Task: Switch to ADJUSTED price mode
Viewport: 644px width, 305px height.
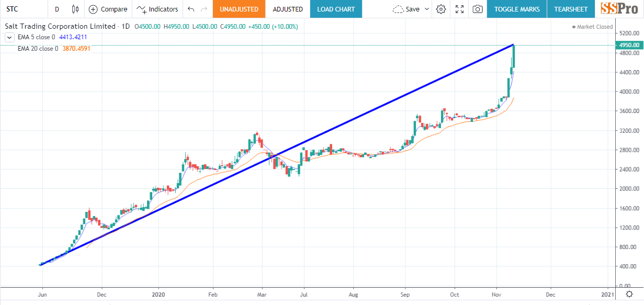Action: coord(288,9)
